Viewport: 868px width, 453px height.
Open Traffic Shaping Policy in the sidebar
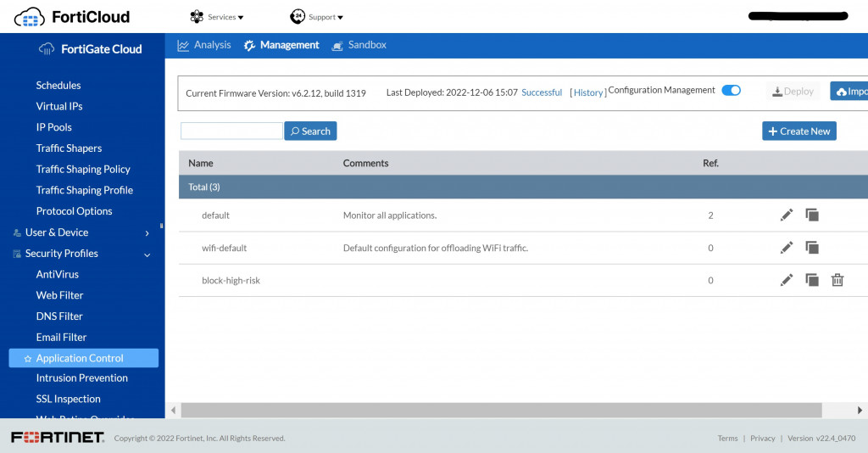click(x=83, y=170)
